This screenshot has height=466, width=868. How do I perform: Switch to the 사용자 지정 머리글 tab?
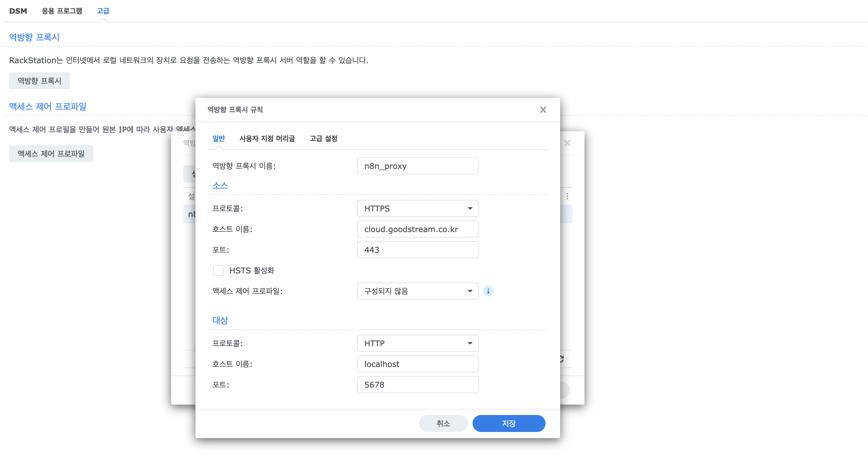(267, 139)
